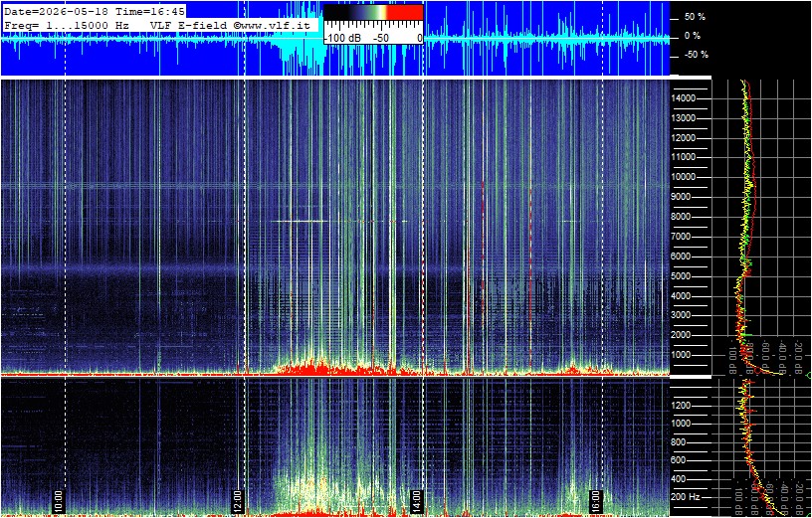Click the Date=2026-05-18 Time=16:45 header text
812x518 pixels.
[94, 12]
